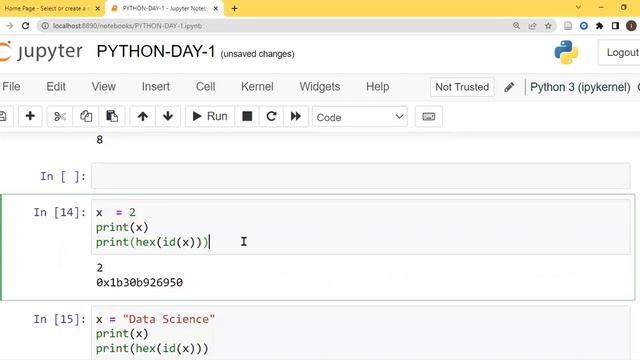The image size is (640, 360).
Task: Open the Edit menu
Action: coord(56,87)
